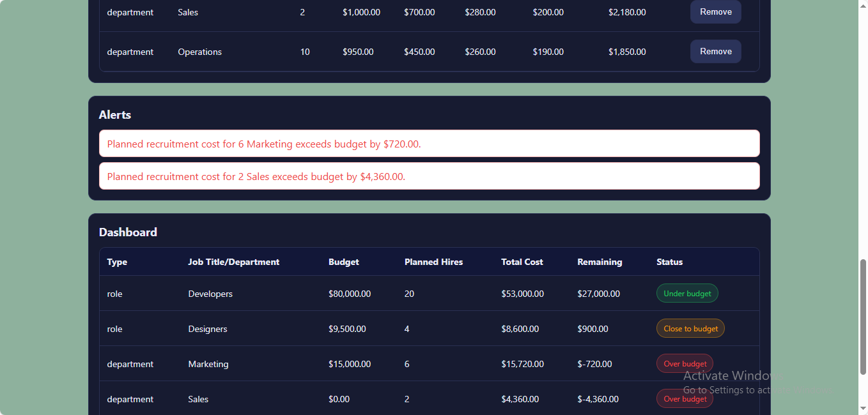
Task: Click the page vertical scrollbar thumb
Action: click(x=863, y=317)
